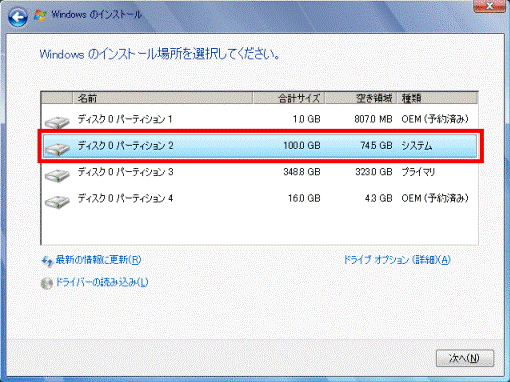Select row ディスク 0 パーティション 2
This screenshot has height=382, width=510.
click(259, 146)
